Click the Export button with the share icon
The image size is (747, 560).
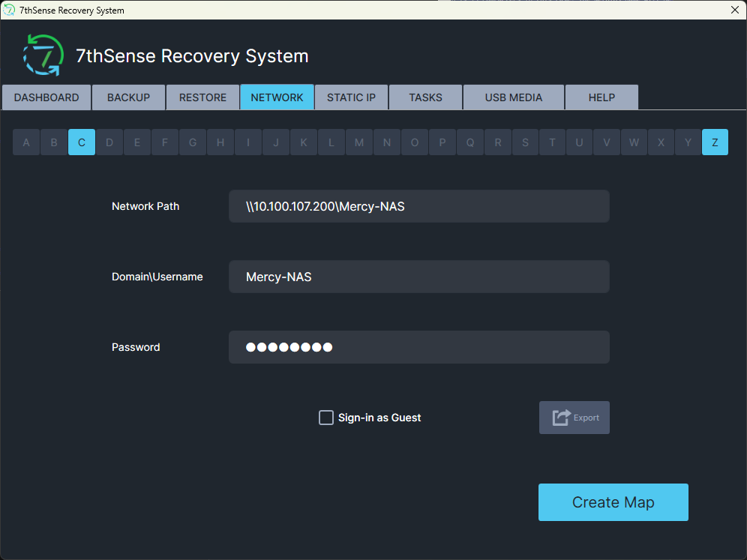pos(574,418)
